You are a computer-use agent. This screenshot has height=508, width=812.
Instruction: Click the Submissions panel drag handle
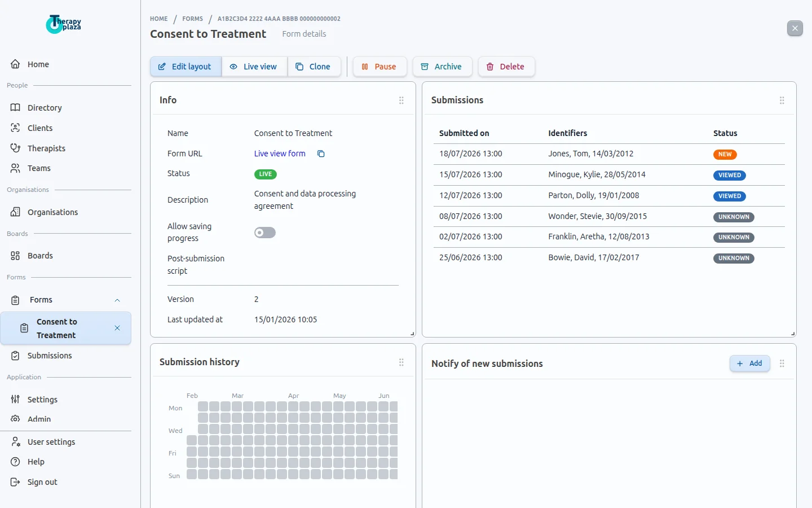coord(782,100)
